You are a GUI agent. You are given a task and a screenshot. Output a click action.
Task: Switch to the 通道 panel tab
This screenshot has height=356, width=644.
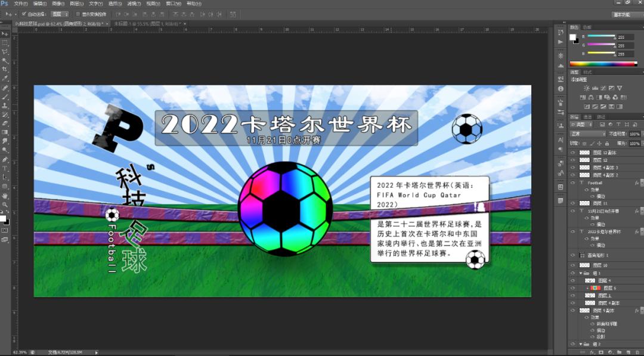coord(587,117)
